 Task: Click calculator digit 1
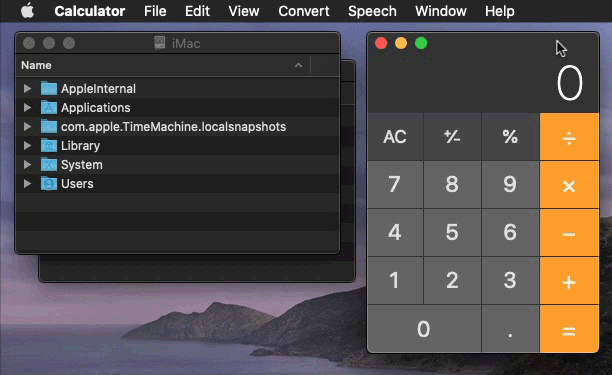395,281
